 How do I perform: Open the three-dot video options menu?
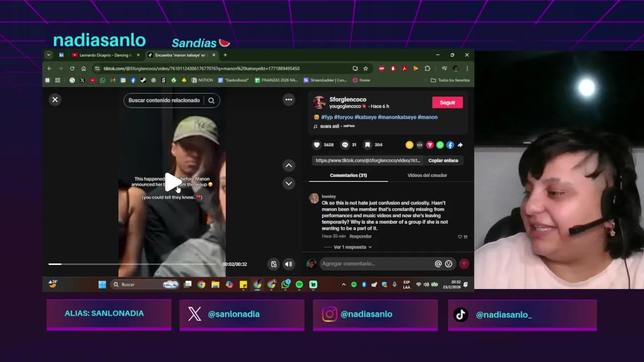(x=289, y=100)
